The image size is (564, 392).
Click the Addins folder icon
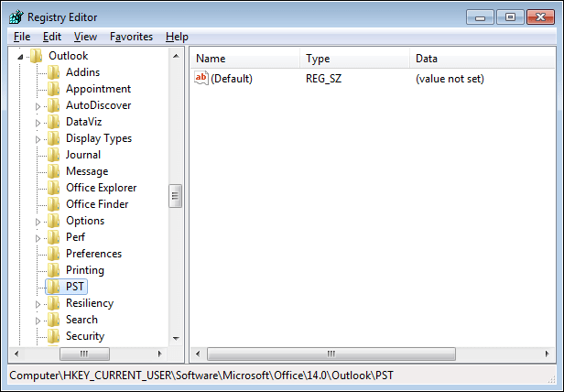tap(54, 72)
